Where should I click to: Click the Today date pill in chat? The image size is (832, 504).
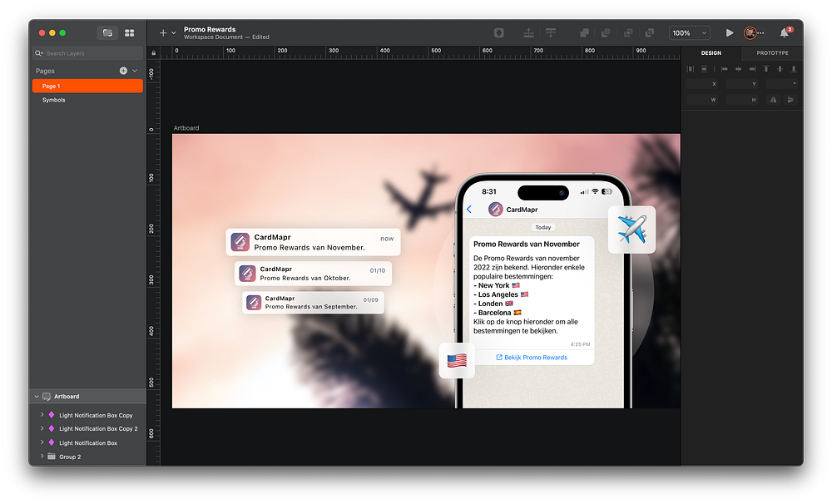(542, 228)
